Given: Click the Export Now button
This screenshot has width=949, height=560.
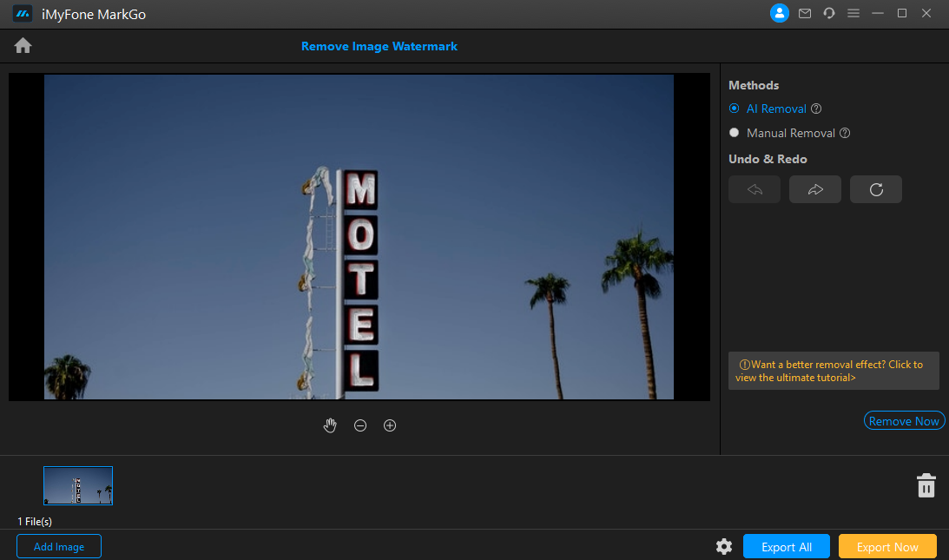Looking at the screenshot, I should click(887, 546).
